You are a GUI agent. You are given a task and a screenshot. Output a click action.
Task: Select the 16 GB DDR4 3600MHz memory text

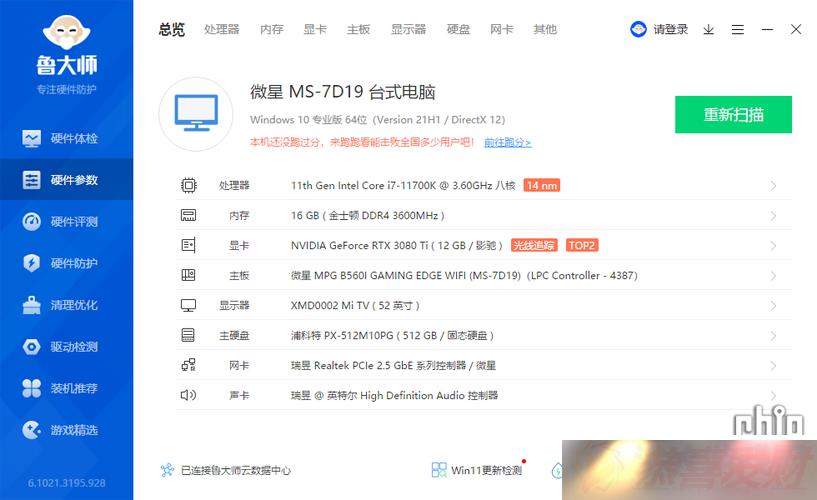(x=367, y=216)
